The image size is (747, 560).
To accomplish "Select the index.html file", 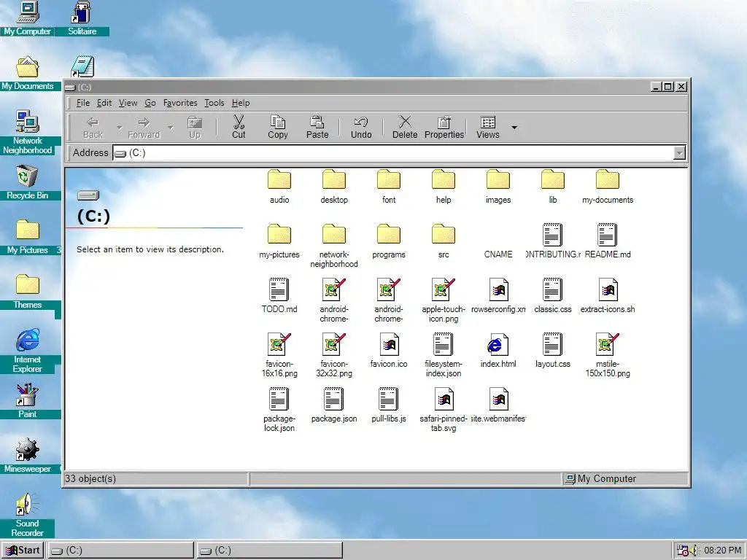I will [x=498, y=351].
